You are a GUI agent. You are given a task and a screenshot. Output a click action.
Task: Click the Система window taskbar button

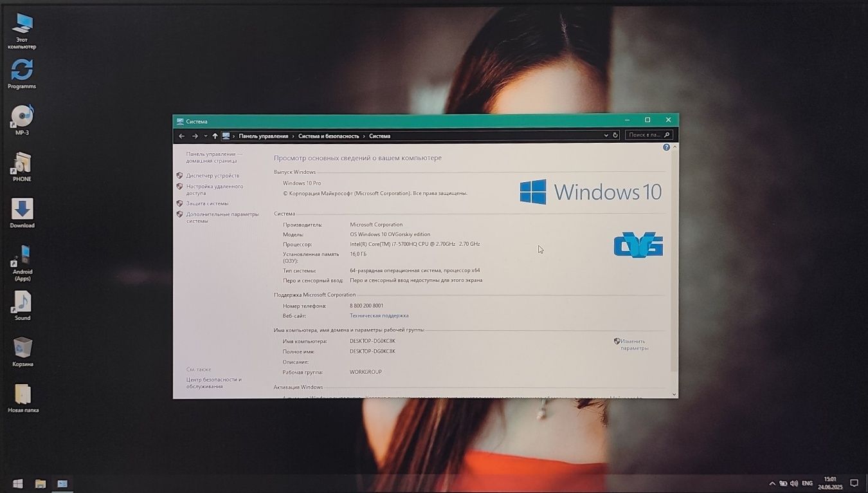tap(62, 483)
